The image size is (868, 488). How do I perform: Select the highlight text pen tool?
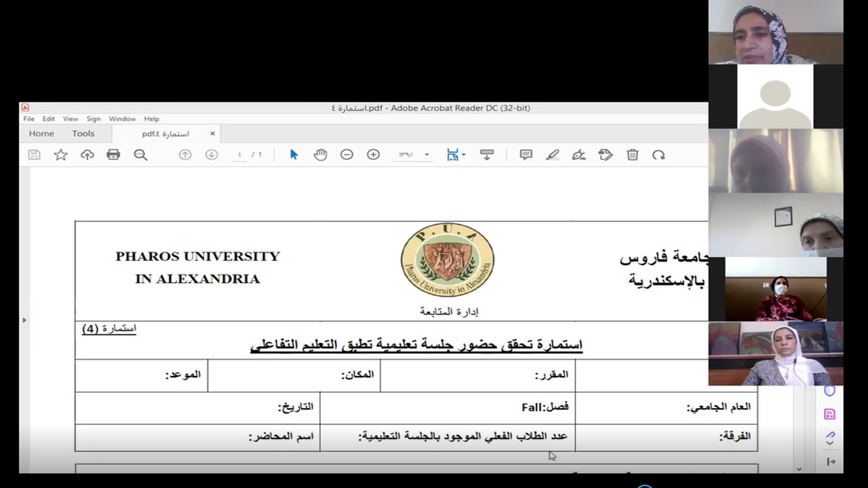pyautogui.click(x=553, y=155)
